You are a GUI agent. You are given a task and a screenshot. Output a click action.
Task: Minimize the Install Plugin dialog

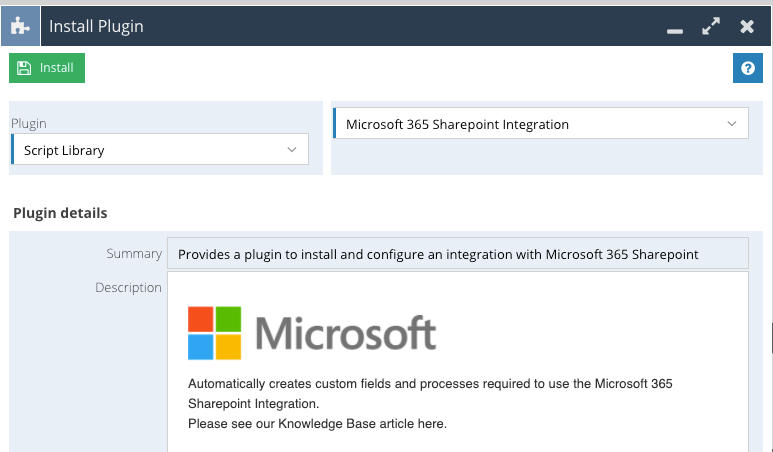pyautogui.click(x=674, y=31)
